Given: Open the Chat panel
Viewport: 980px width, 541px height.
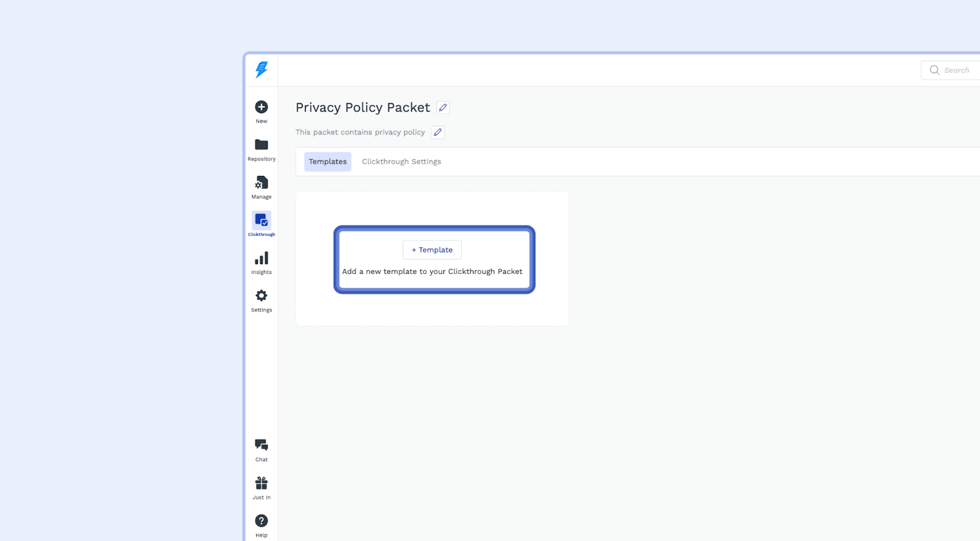Looking at the screenshot, I should (262, 450).
